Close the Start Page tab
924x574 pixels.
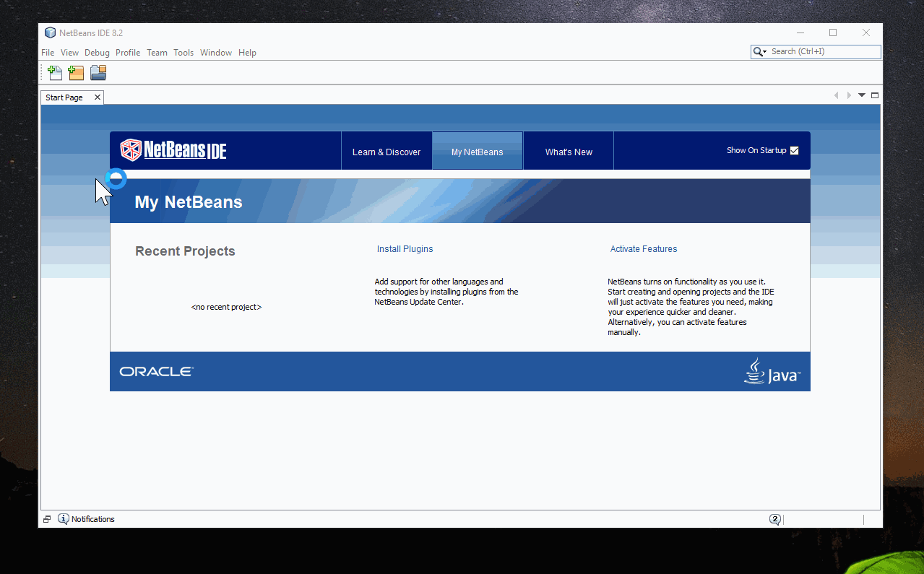98,97
